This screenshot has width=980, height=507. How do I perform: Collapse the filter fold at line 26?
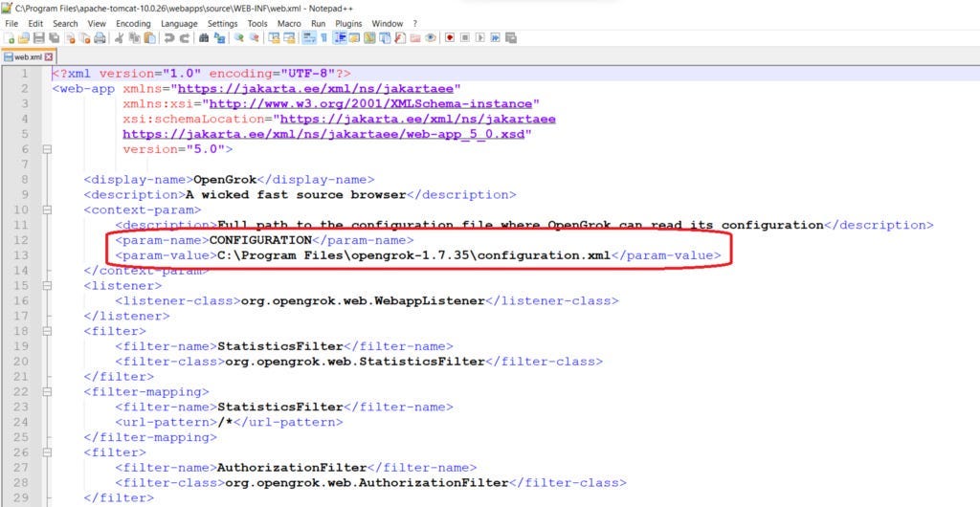tap(47, 452)
